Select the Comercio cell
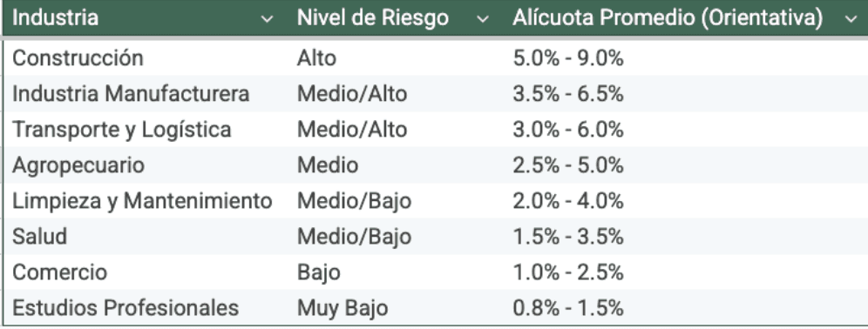The height and width of the screenshot is (329, 868). (x=145, y=272)
